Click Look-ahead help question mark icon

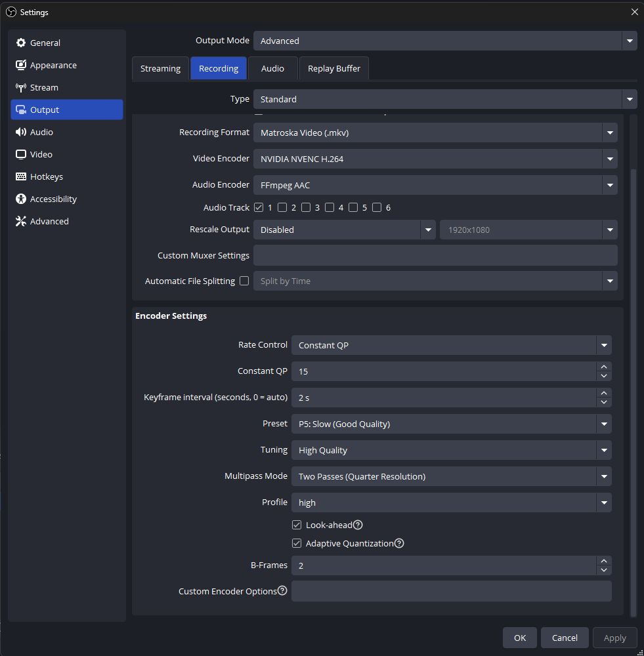point(358,525)
